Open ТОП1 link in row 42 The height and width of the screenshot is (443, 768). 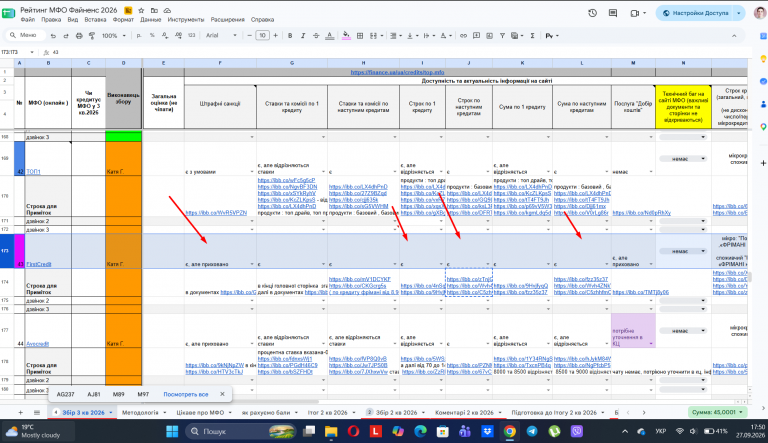[x=33, y=172]
